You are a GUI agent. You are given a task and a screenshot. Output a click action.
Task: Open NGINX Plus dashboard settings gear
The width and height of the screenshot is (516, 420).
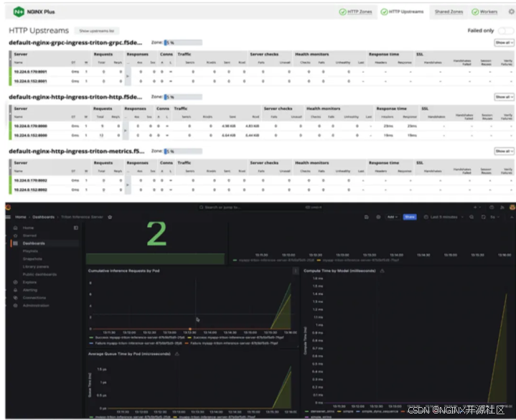click(511, 11)
